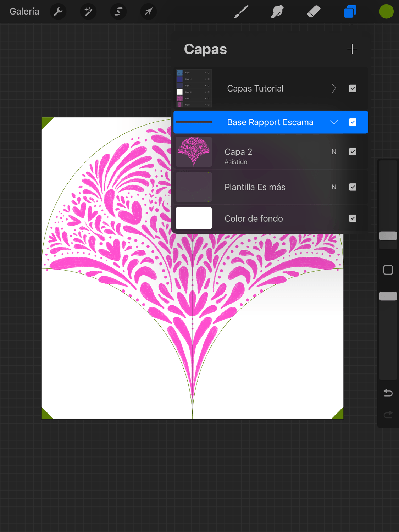Screen dimensions: 399x532
Task: Hide the Plantilla Es más layer
Action: click(x=353, y=187)
